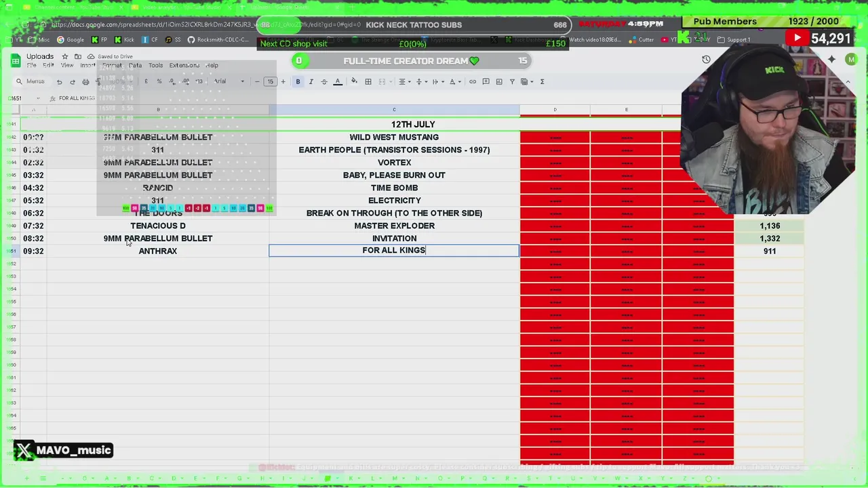868x488 pixels.
Task: Open the Tools menu
Action: point(155,66)
